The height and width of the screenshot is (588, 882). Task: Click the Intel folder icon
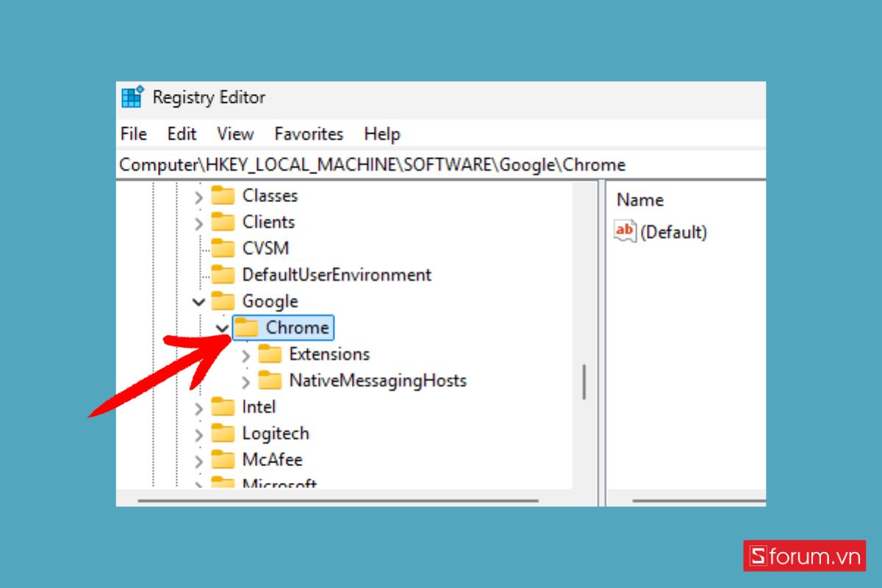tap(223, 407)
